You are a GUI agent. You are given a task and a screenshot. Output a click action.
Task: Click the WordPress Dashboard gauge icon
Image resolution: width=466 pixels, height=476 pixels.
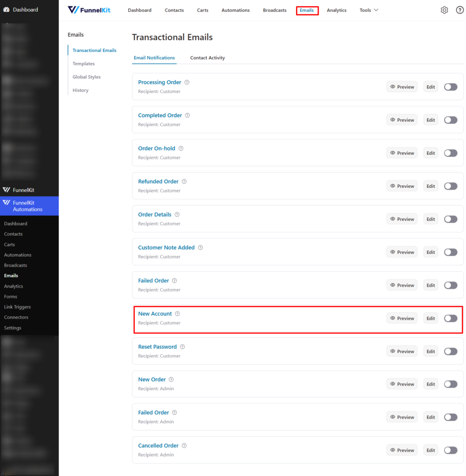point(7,9)
